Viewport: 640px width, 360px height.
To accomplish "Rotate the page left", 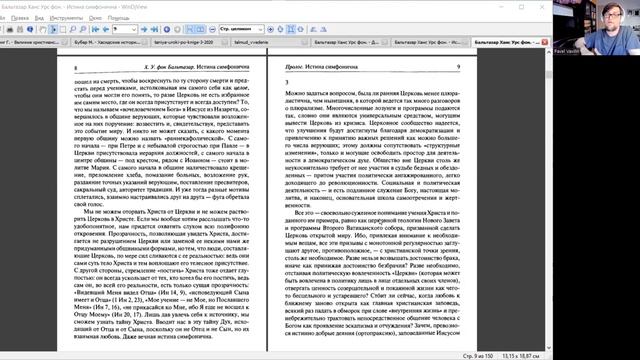I will 313,29.
